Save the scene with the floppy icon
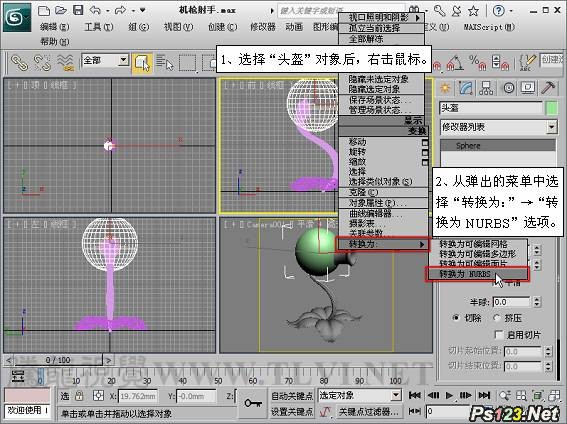Screen dimensions: 567x424 pos(78,10)
